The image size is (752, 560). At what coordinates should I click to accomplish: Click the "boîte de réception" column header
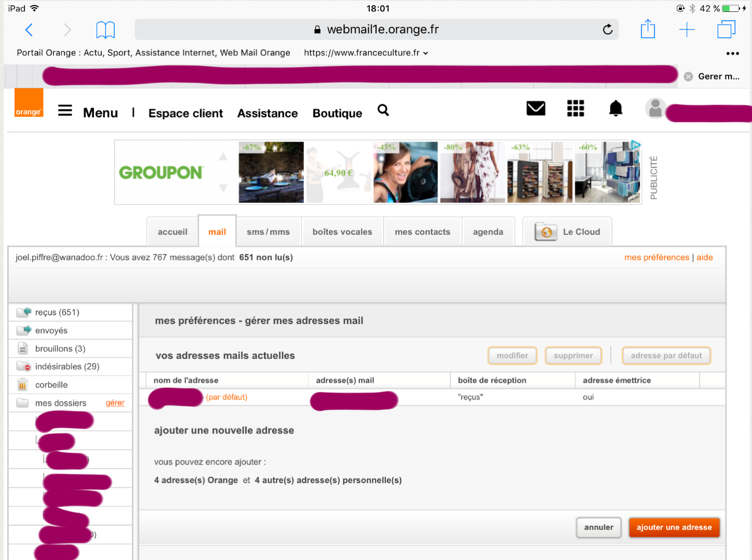tap(492, 381)
